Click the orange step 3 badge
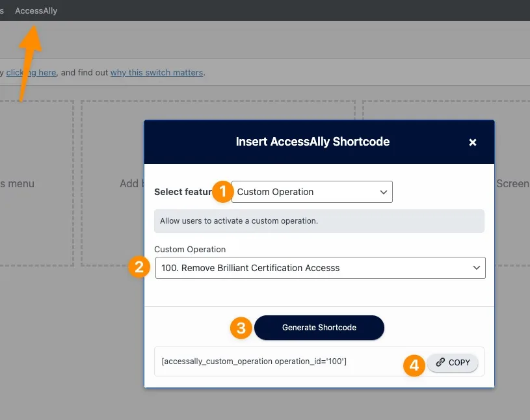This screenshot has height=420, width=530. [x=240, y=328]
